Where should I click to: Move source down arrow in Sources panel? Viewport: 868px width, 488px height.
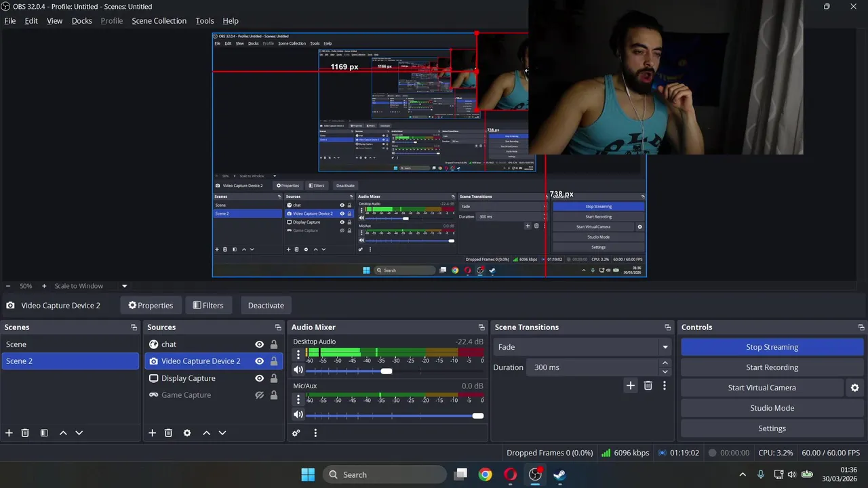point(222,432)
